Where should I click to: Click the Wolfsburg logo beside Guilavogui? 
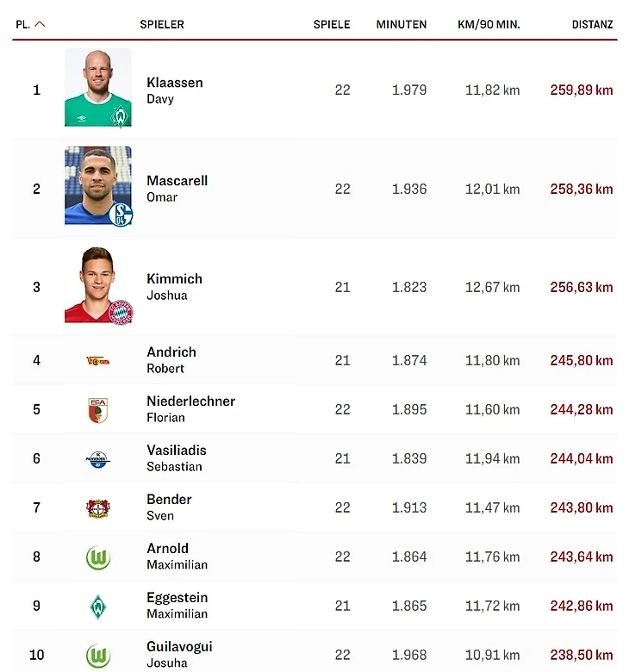click(x=98, y=656)
